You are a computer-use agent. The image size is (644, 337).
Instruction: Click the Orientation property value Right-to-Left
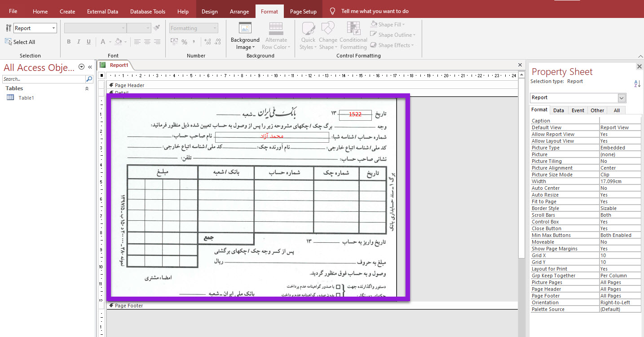click(x=620, y=302)
